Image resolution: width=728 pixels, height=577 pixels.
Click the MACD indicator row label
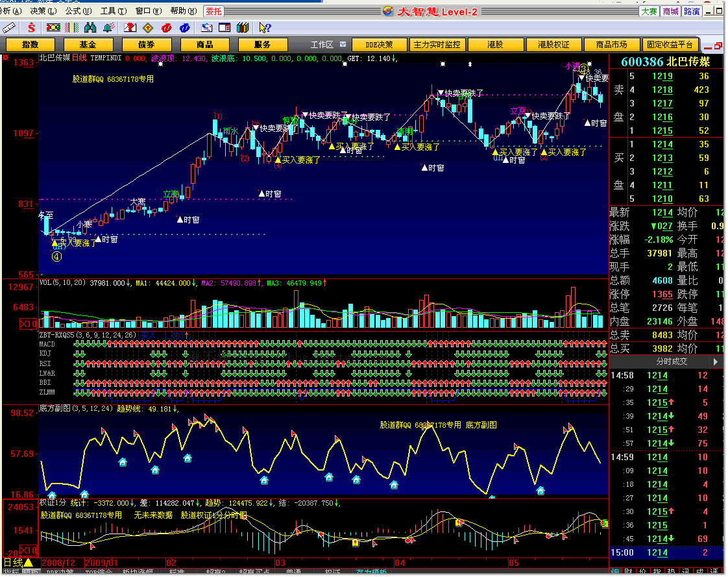(47, 344)
